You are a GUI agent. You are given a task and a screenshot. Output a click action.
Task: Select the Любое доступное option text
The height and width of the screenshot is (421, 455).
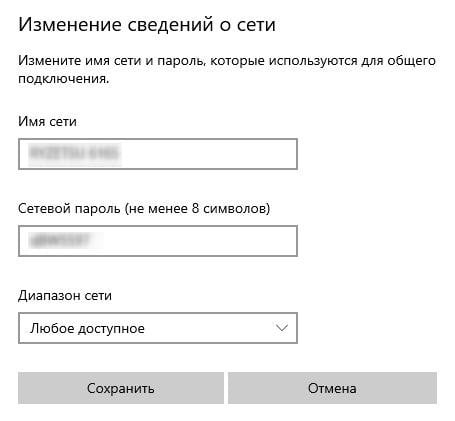pos(87,329)
